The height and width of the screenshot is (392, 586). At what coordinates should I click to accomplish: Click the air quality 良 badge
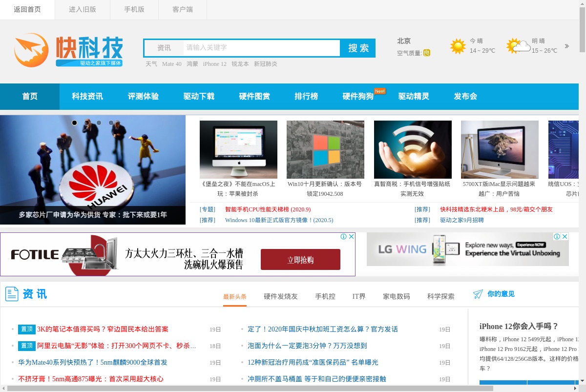click(427, 53)
